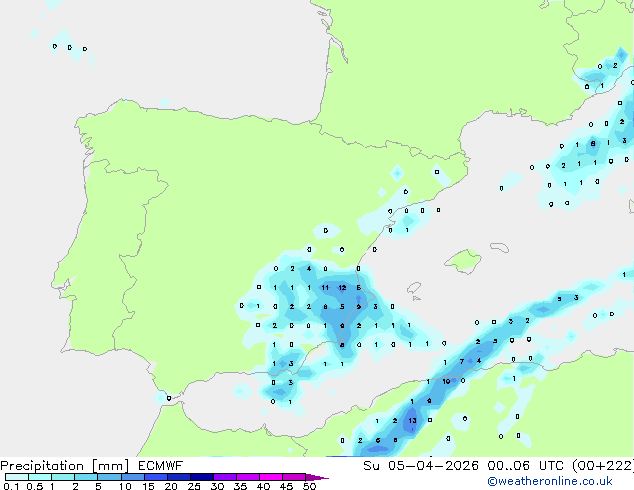This screenshot has width=634, height=490.
Task: Pick the 20–25 mm dark blue swatch
Action: 178,477
